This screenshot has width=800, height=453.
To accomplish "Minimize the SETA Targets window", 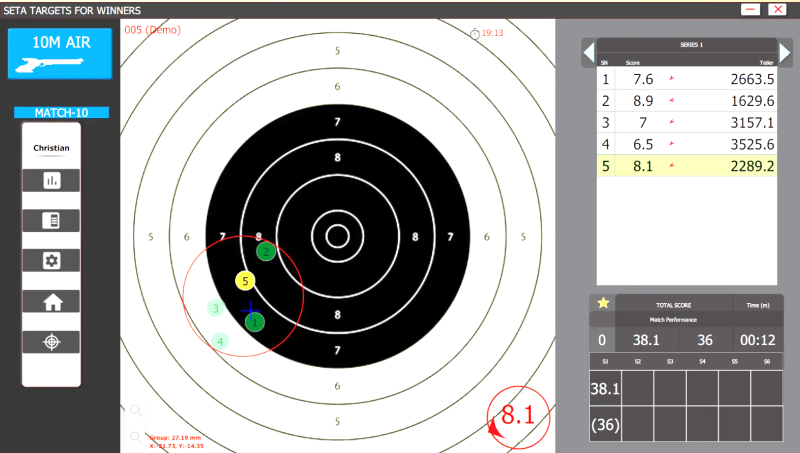I will pos(750,9).
